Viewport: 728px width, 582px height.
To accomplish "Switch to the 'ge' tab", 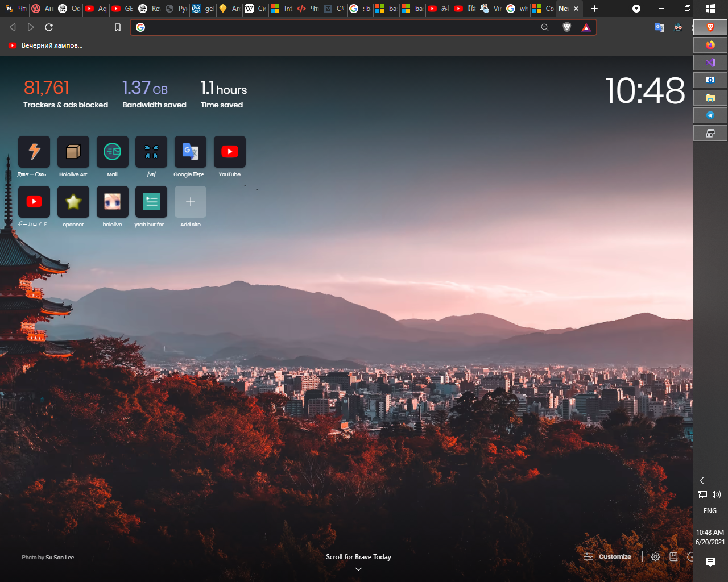I will pos(203,9).
